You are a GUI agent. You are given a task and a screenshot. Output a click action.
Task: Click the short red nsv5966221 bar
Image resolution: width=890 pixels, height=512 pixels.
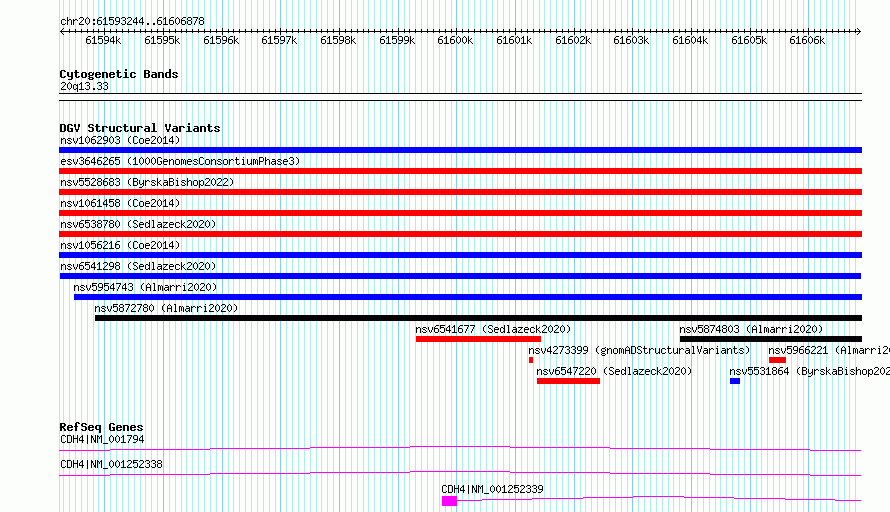coord(777,360)
